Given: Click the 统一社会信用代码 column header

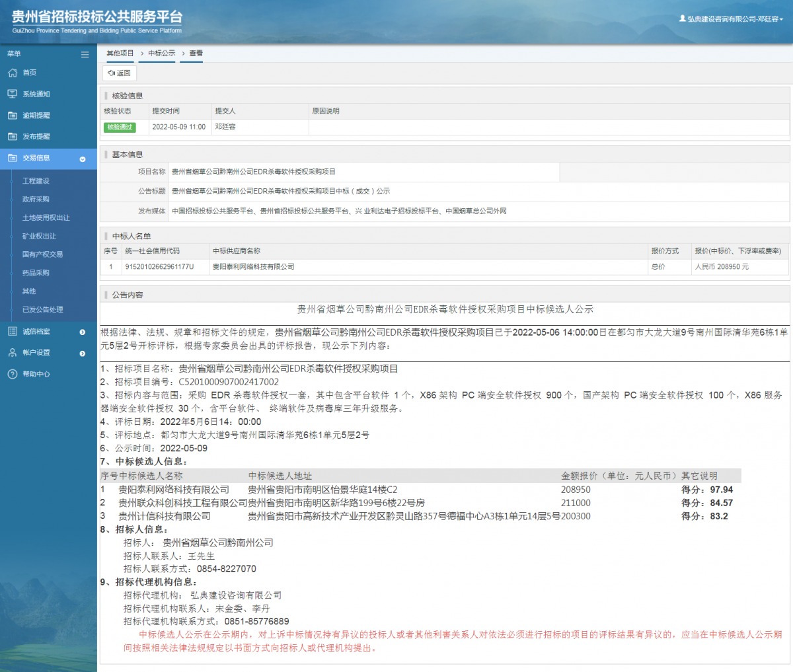Looking at the screenshot, I should click(x=152, y=251).
